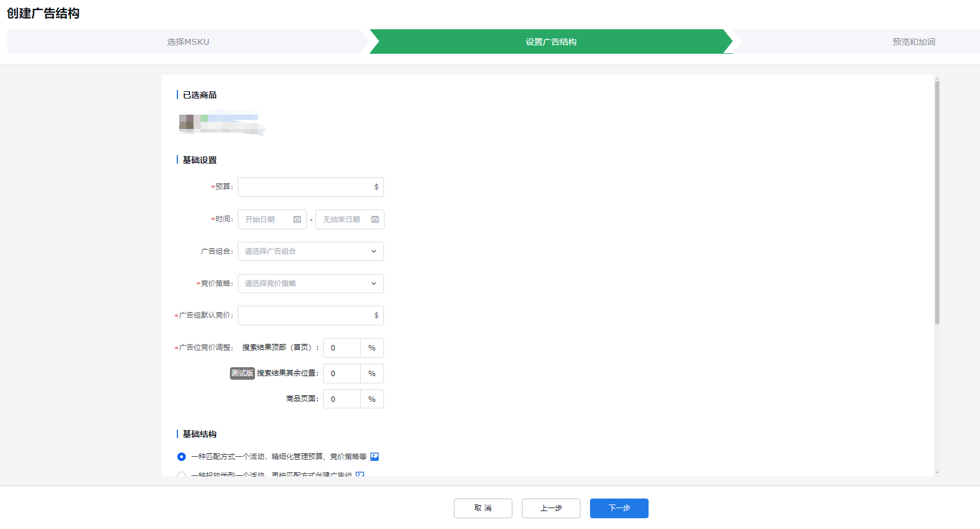
Task: Focus the 搜索结果顶部（首页） percentage field
Action: [x=342, y=348]
